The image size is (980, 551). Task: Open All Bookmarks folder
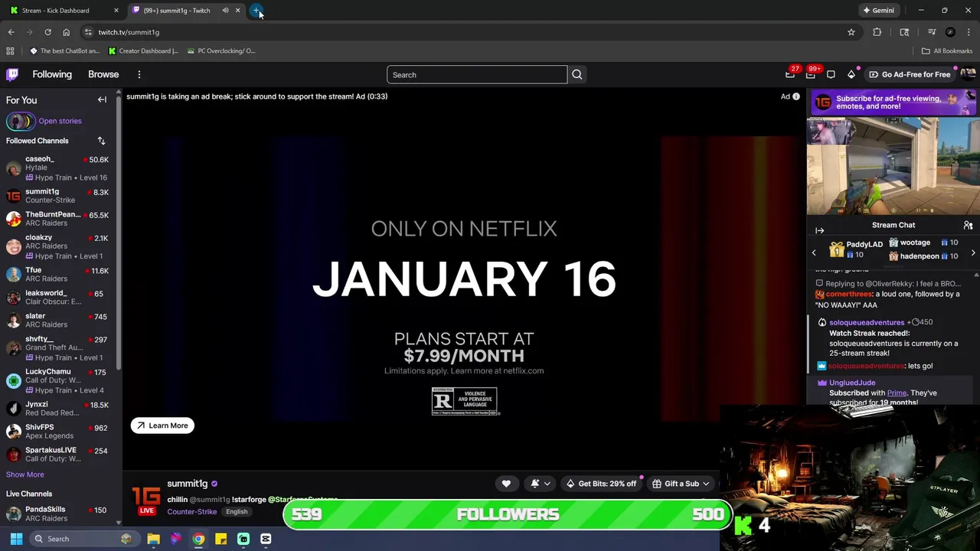point(947,51)
